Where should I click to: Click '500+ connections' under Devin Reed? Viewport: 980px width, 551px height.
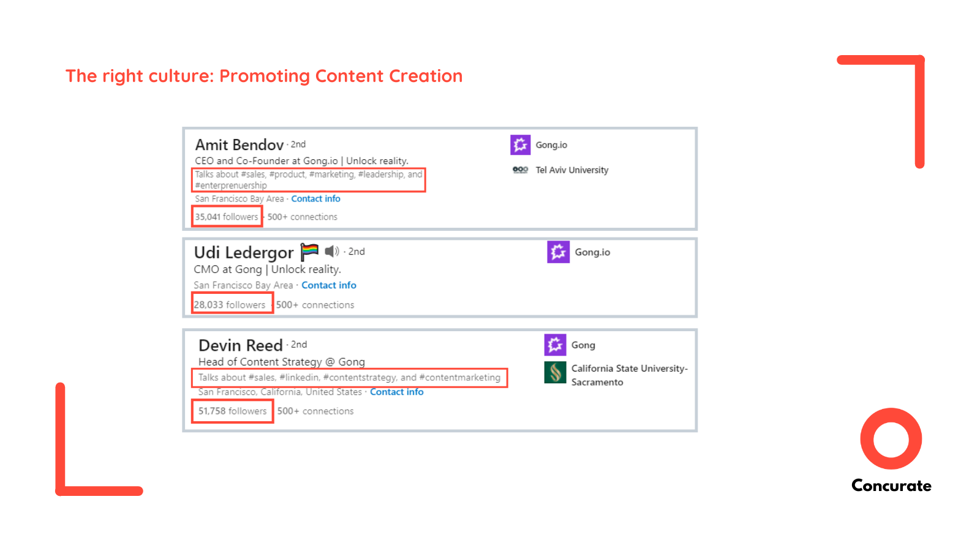(315, 411)
